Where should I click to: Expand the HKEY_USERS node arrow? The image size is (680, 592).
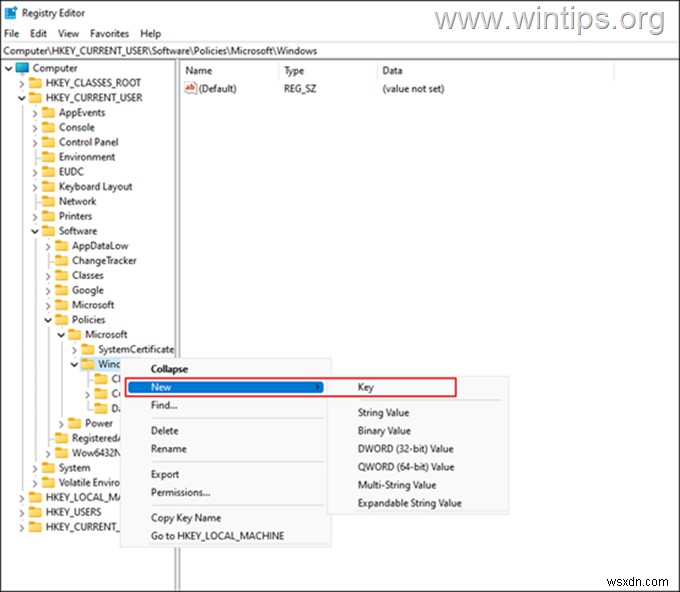point(22,513)
